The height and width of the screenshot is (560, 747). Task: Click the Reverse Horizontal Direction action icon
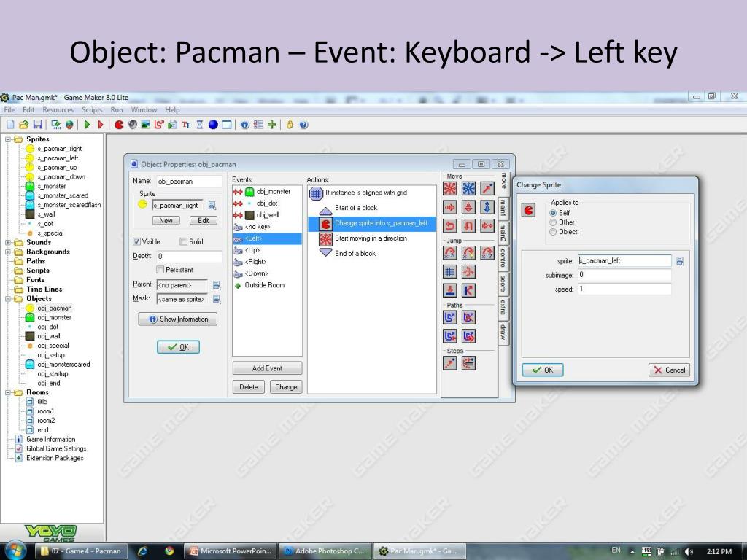point(450,226)
